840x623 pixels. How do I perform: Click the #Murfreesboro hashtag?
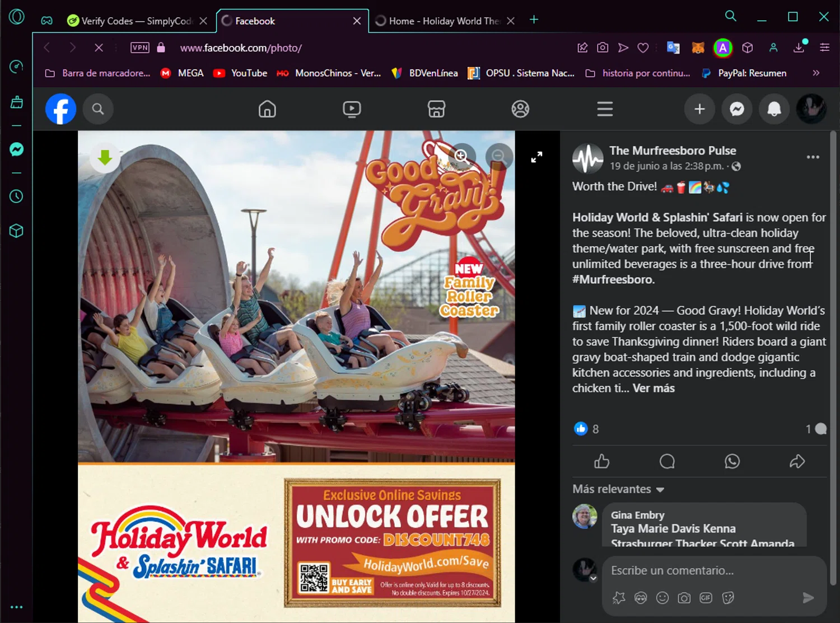tap(613, 279)
